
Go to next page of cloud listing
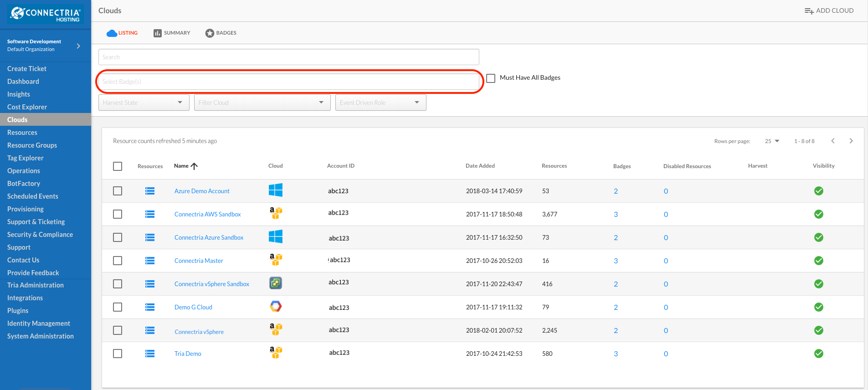[x=851, y=141]
